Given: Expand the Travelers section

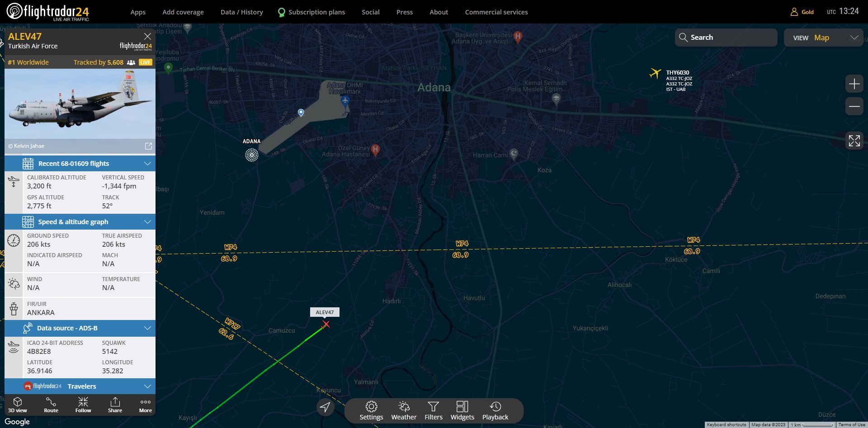Looking at the screenshot, I should 80,386.
